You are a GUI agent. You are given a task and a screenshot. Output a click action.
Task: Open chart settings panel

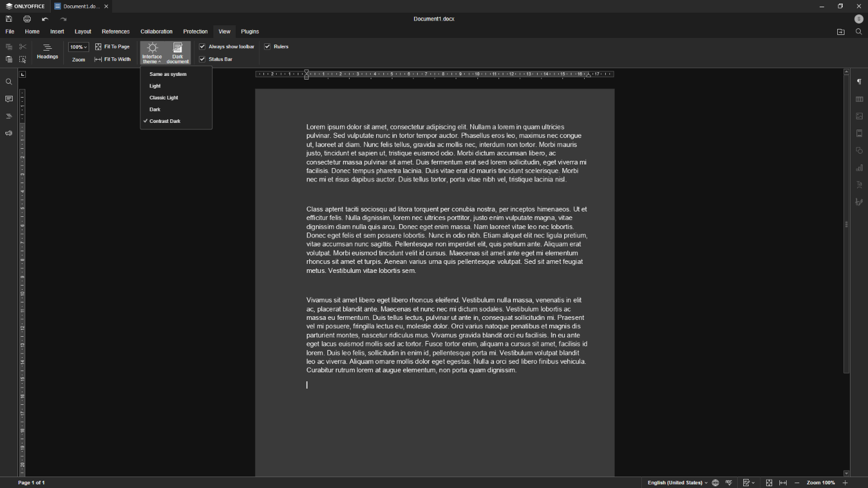859,167
